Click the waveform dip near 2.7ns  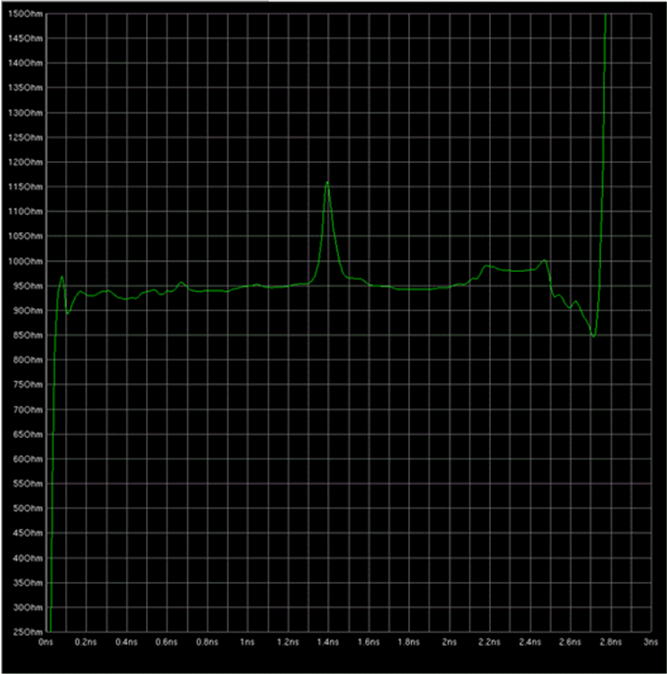593,336
